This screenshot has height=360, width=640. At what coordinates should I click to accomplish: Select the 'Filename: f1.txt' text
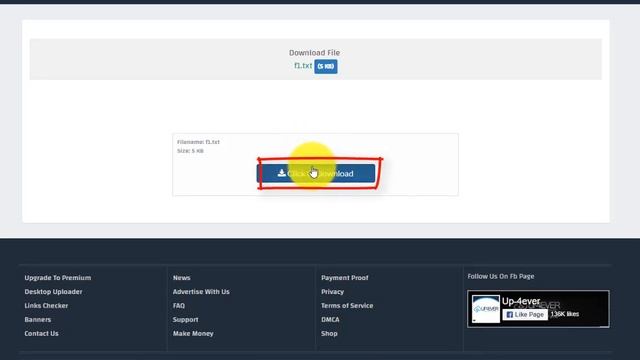[198, 142]
